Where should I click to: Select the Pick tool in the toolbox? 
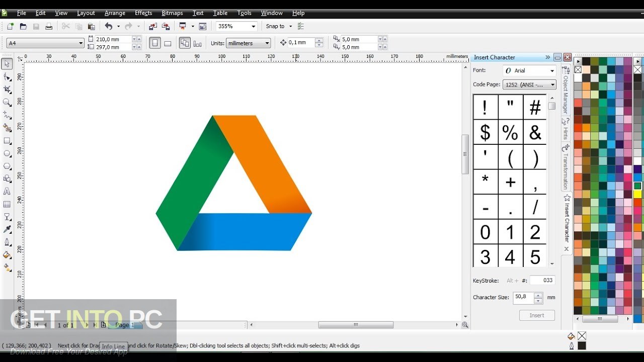coord(7,64)
